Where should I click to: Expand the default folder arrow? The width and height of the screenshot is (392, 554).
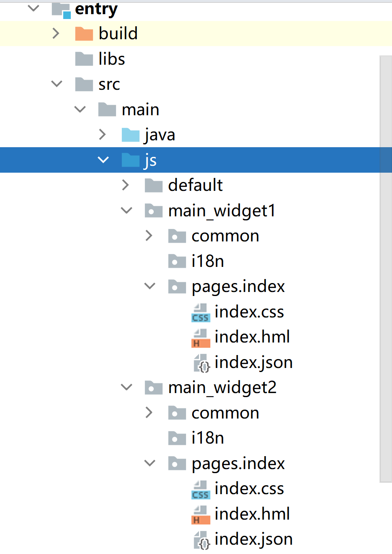pos(126,185)
